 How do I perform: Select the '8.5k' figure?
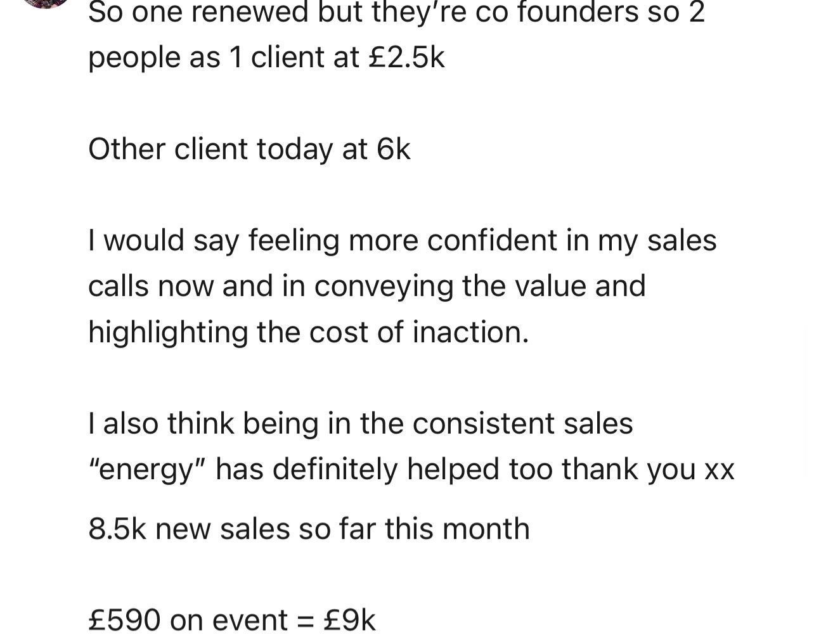(117, 529)
